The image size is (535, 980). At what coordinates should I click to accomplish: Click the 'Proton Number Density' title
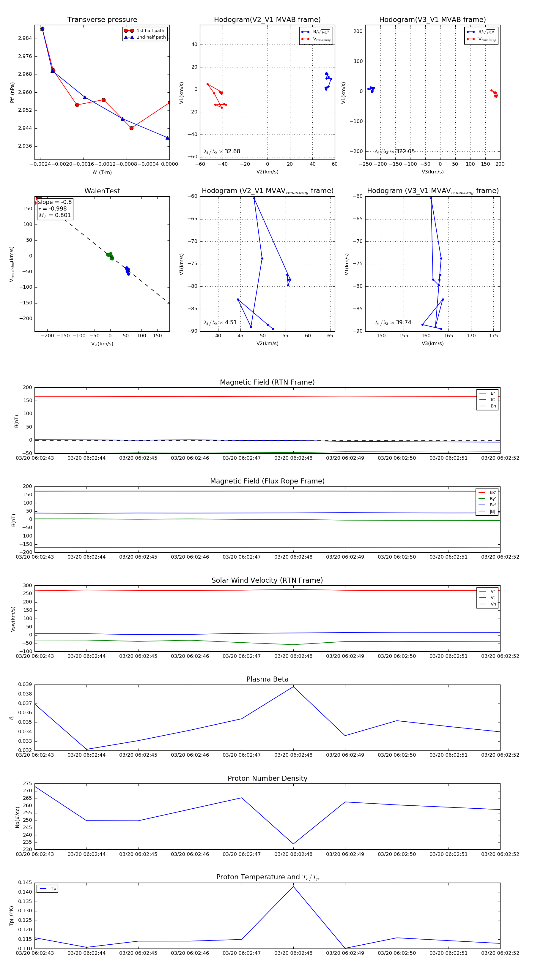267,778
